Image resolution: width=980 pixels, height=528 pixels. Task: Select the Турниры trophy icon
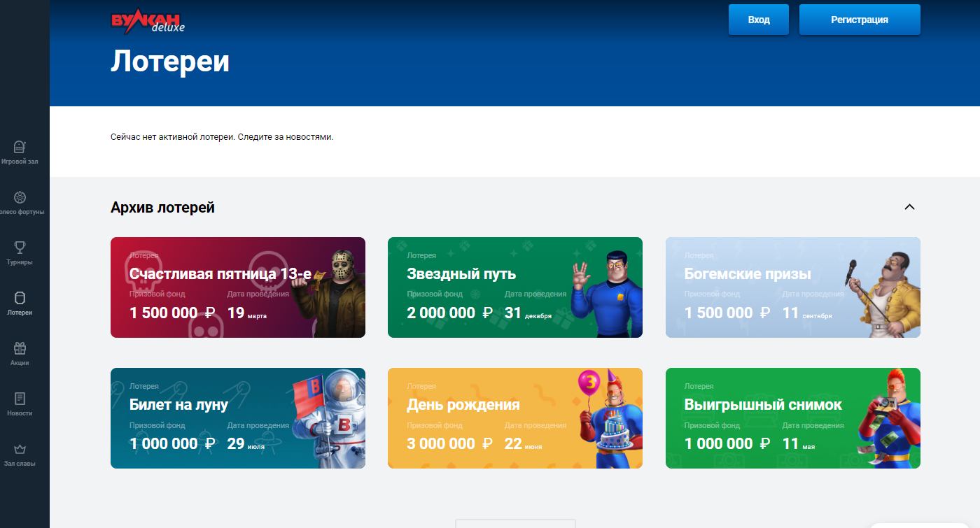tap(20, 248)
